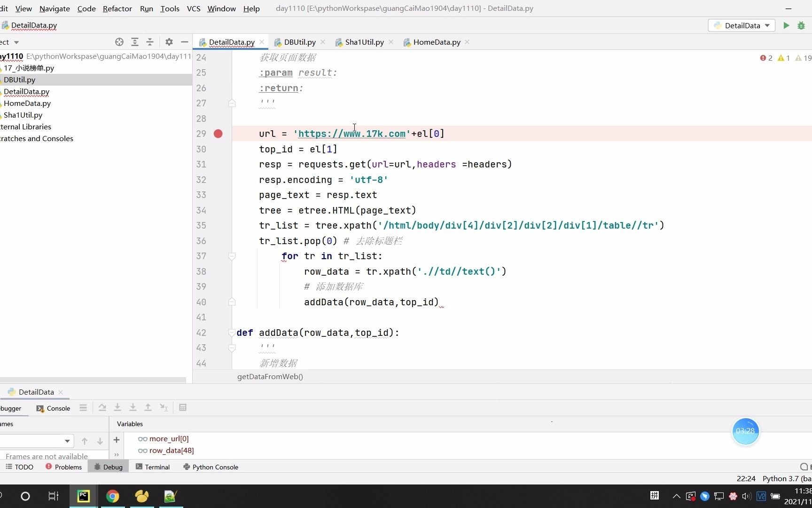Close the DBUtil.py tab
812x508 pixels.
point(323,42)
